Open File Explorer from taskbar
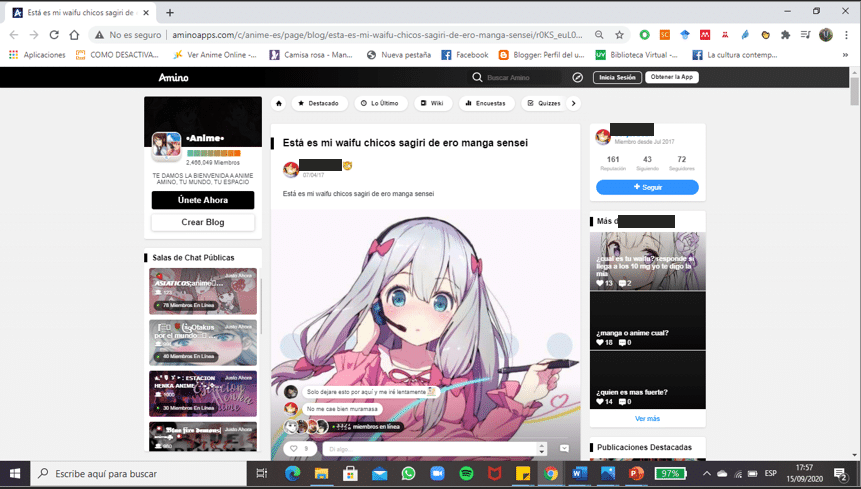This screenshot has width=861, height=489. 321,473
